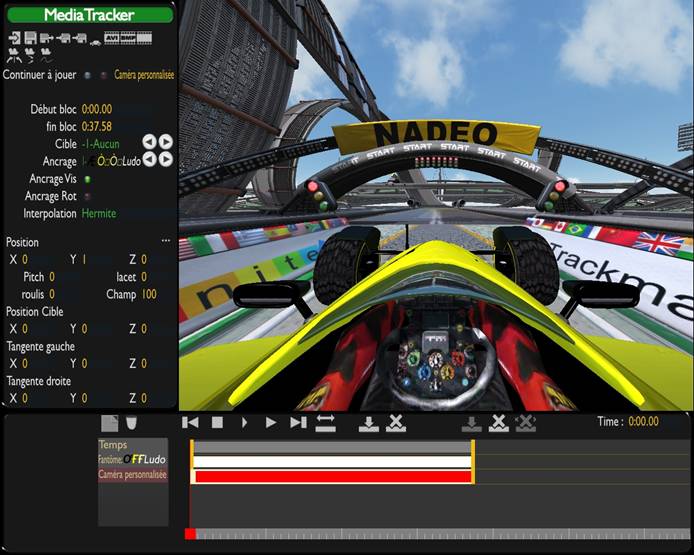Select next Ancrage with right arrow

[166, 159]
